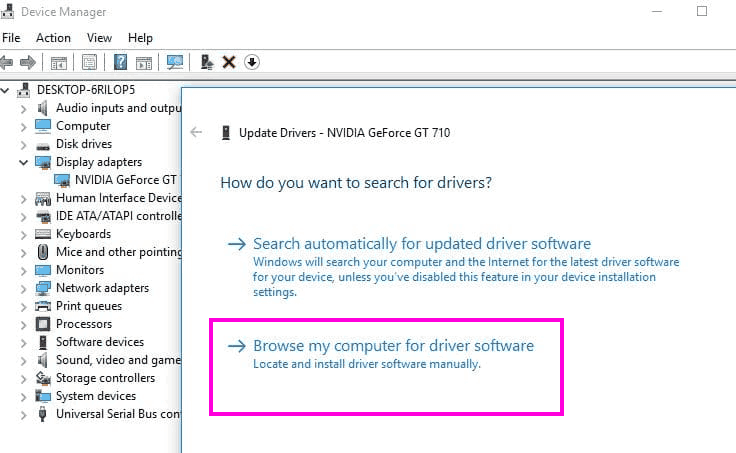Collapse the Display adapters chevron
The width and height of the screenshot is (736, 453).
pyautogui.click(x=23, y=162)
